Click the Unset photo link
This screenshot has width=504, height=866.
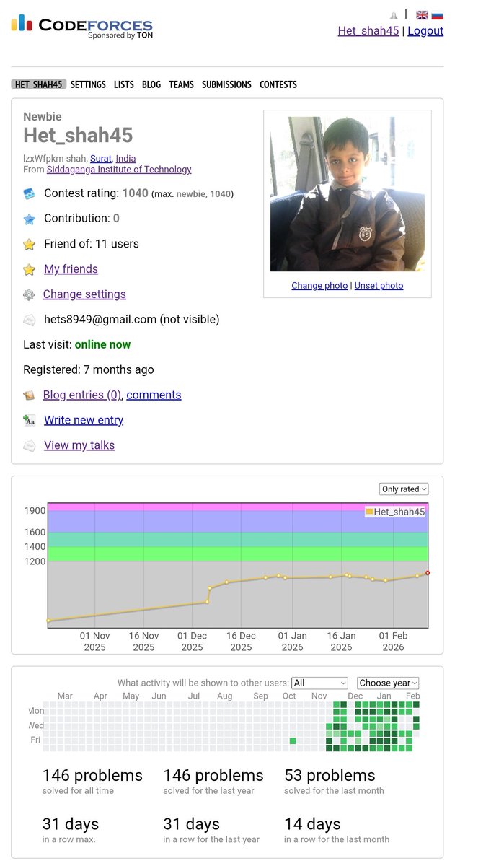pos(379,286)
